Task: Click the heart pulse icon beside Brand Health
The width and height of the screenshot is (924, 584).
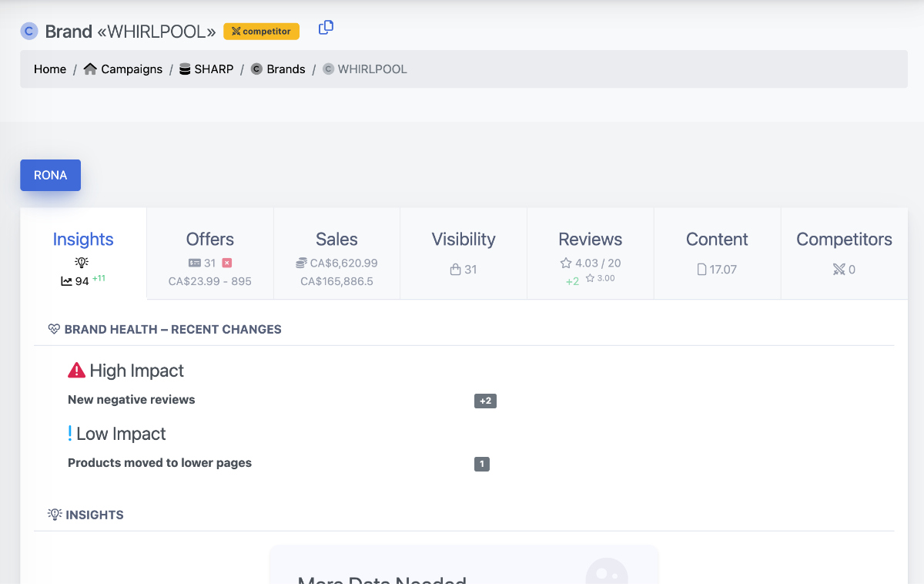Action: [x=54, y=329]
